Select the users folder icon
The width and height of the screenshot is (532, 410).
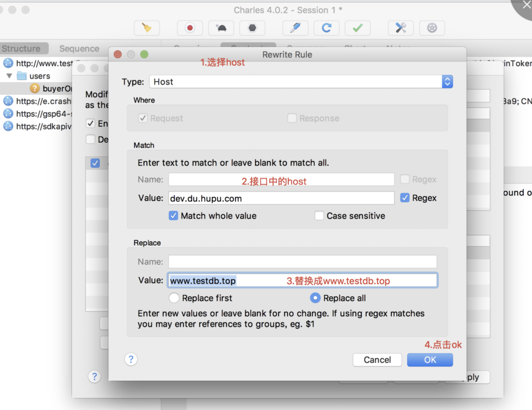pos(22,76)
